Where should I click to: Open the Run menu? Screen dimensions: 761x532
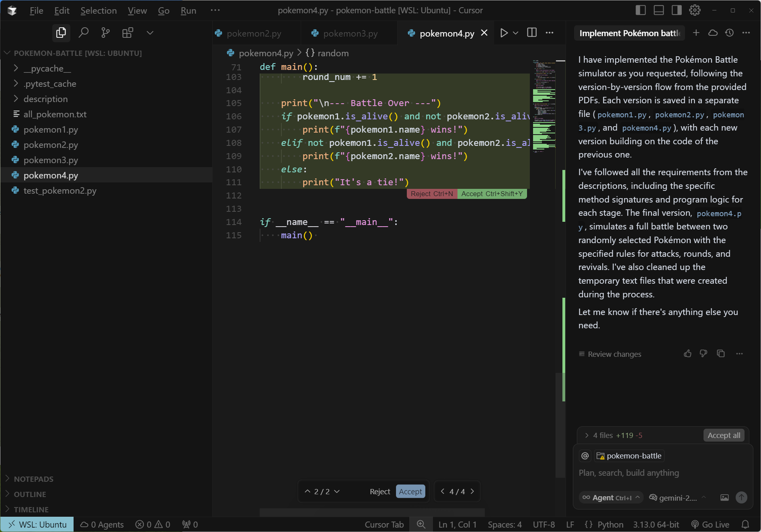(x=188, y=10)
